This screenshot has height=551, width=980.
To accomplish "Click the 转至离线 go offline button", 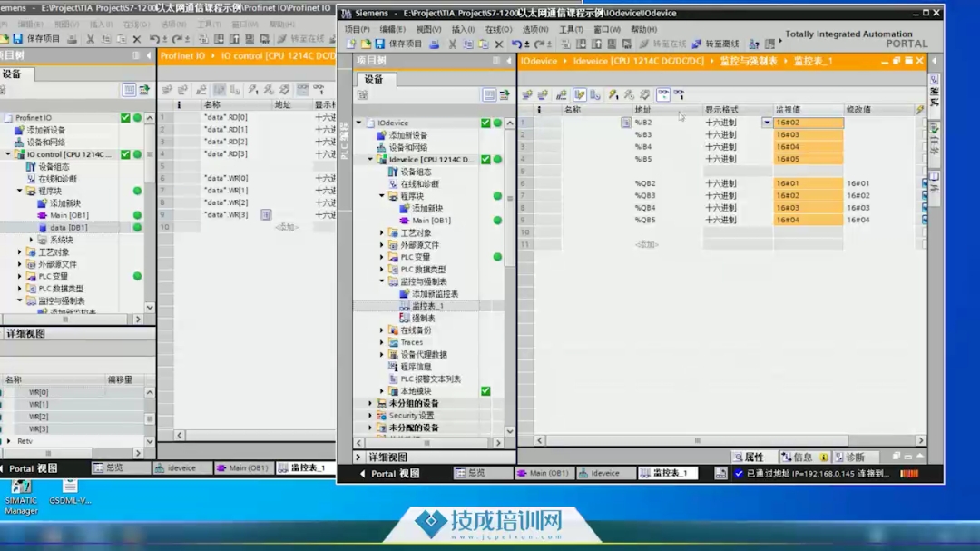I will coord(716,44).
